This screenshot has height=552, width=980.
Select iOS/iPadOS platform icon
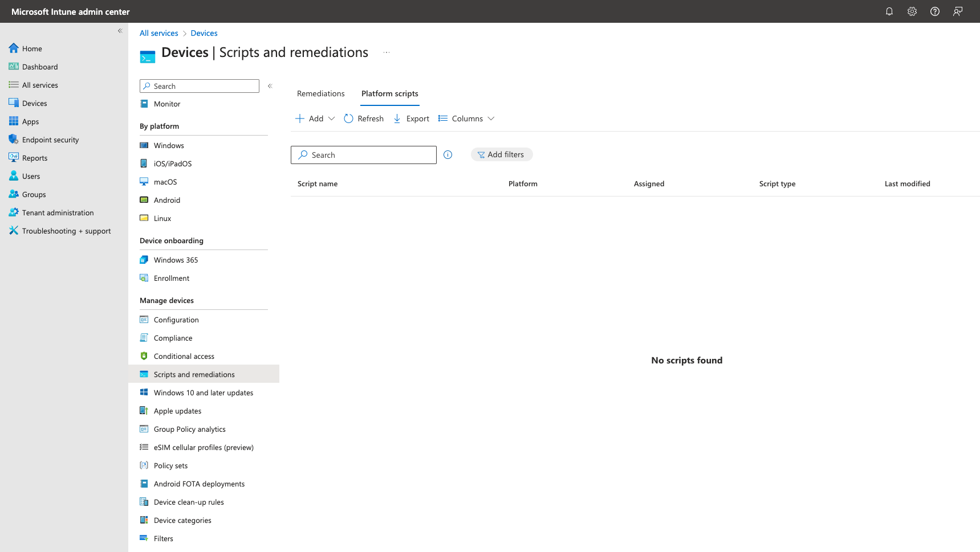pos(144,163)
